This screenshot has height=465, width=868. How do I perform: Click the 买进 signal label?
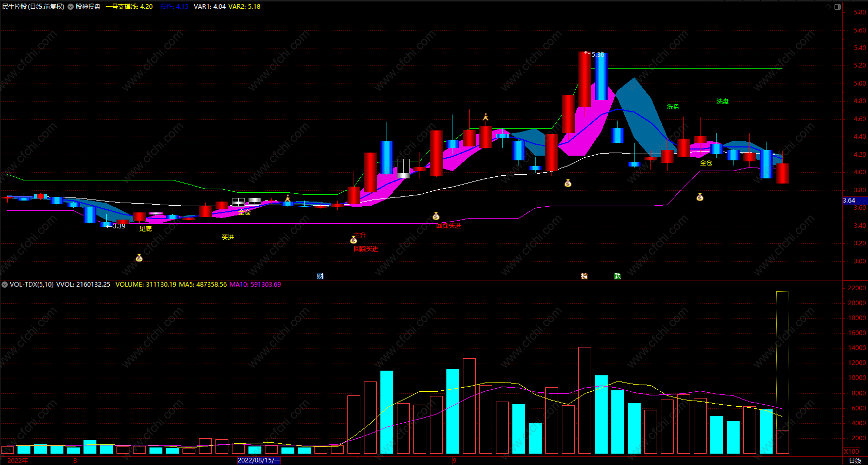pyautogui.click(x=228, y=237)
